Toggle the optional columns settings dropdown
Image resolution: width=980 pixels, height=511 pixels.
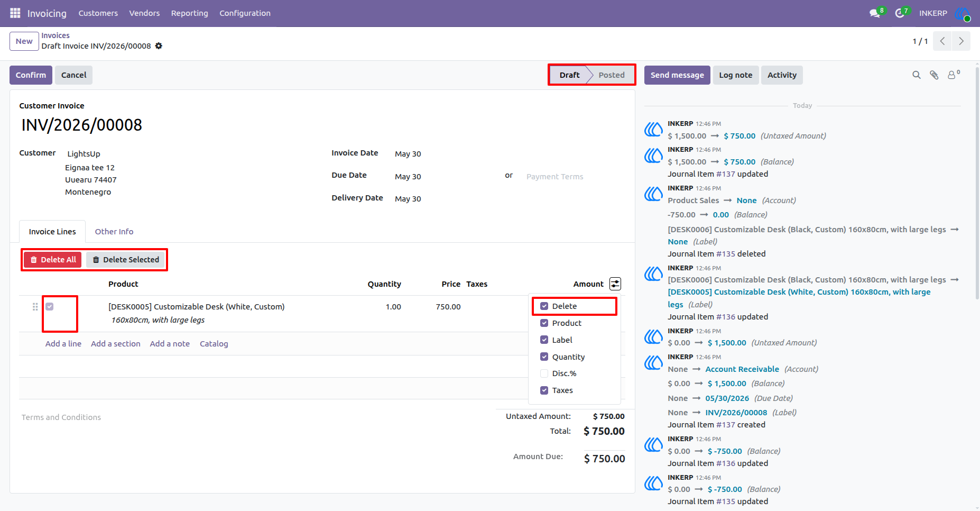click(615, 284)
